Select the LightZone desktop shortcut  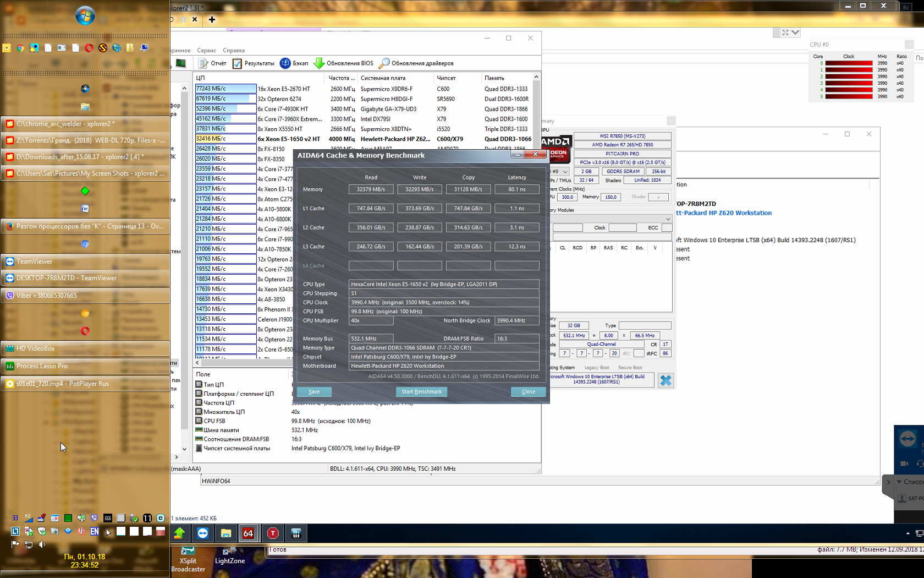click(230, 557)
